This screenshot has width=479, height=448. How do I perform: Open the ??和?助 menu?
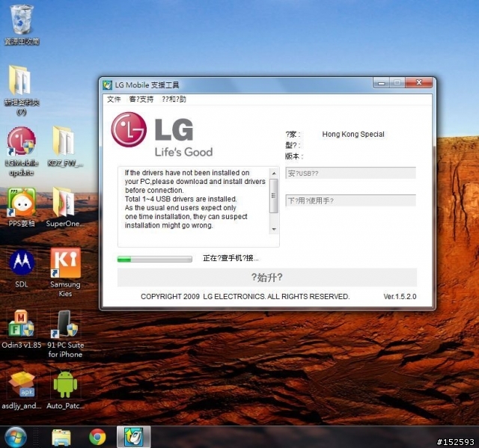pos(174,99)
